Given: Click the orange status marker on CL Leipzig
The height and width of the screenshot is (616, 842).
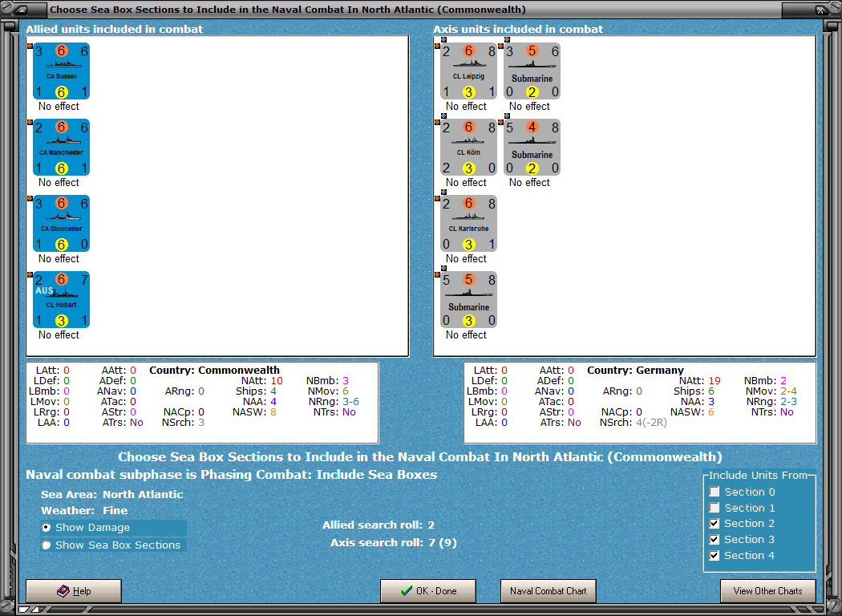Looking at the screenshot, I should (x=438, y=47).
